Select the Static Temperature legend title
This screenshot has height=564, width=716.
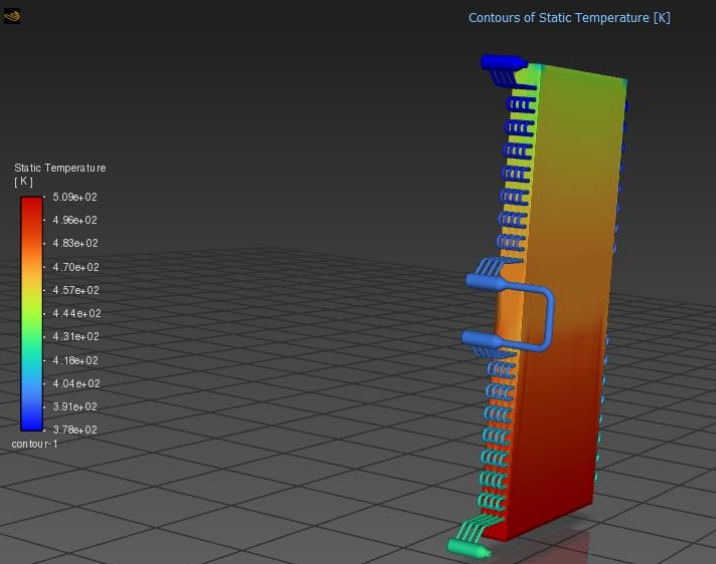tap(60, 168)
